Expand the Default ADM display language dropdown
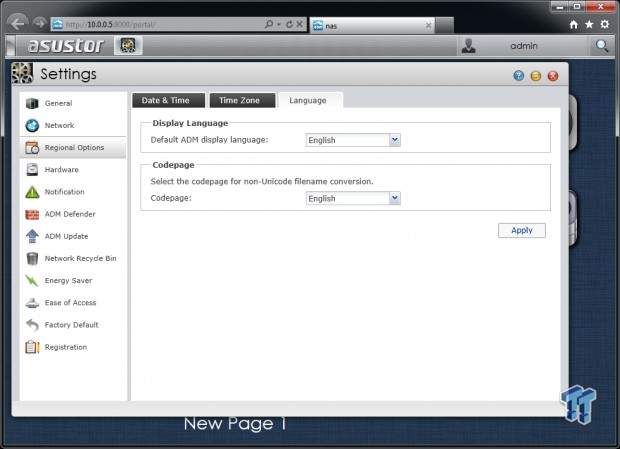Screen dimensions: 620x449 [x=395, y=140]
